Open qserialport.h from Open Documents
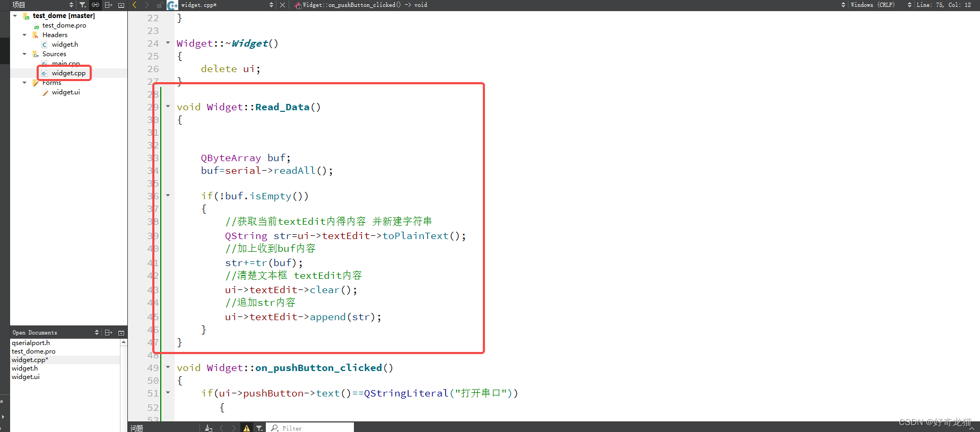 pos(31,343)
